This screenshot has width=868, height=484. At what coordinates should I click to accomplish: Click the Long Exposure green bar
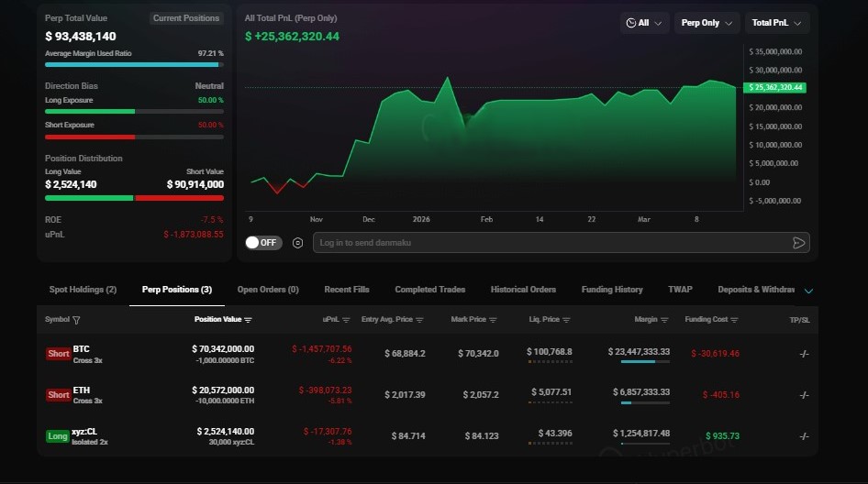[x=134, y=112]
